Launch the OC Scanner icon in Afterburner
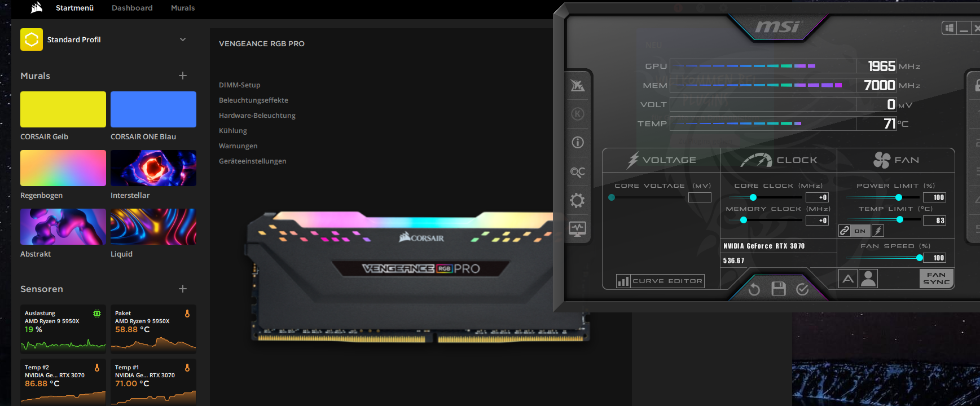 point(578,172)
